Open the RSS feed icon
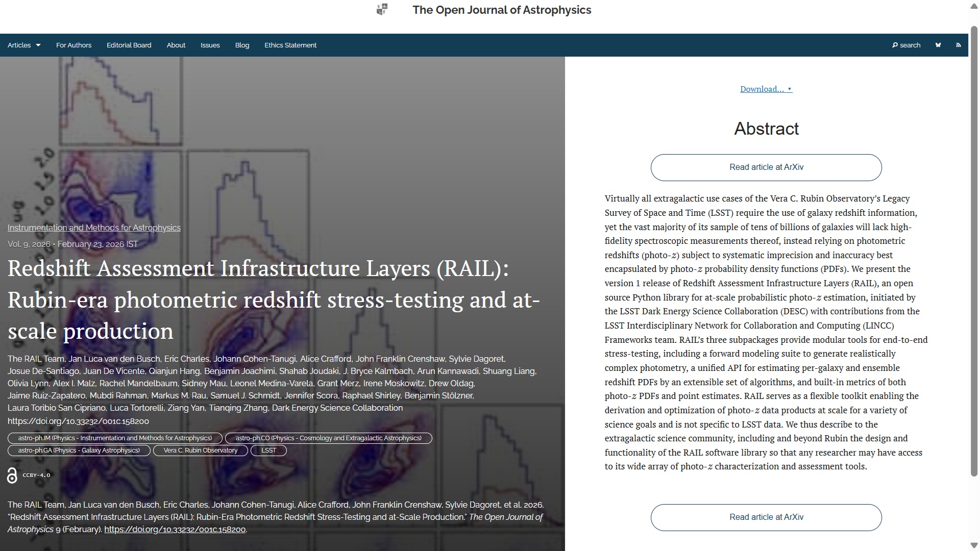The height and width of the screenshot is (551, 980). 958,45
